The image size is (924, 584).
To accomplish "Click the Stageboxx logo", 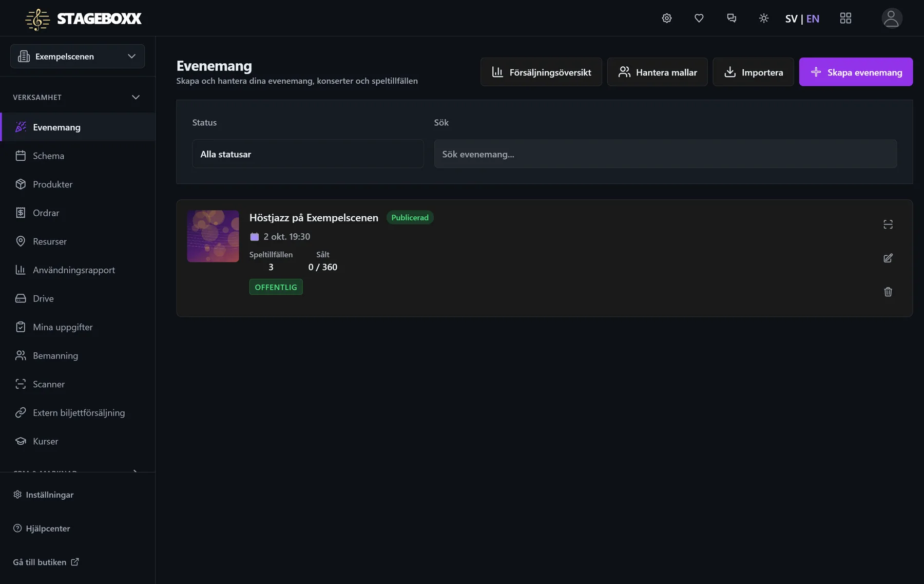I will coord(84,19).
